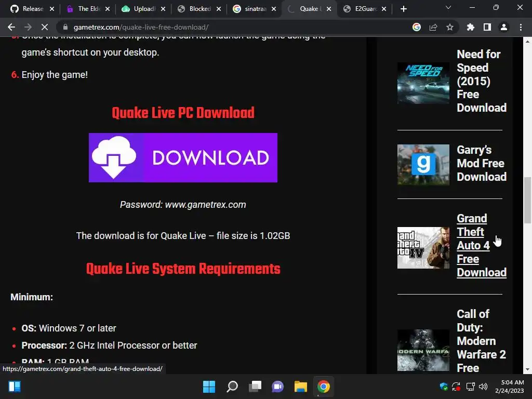Open Windows taskbar search
Image resolution: width=532 pixels, height=399 pixels.
coord(232,387)
